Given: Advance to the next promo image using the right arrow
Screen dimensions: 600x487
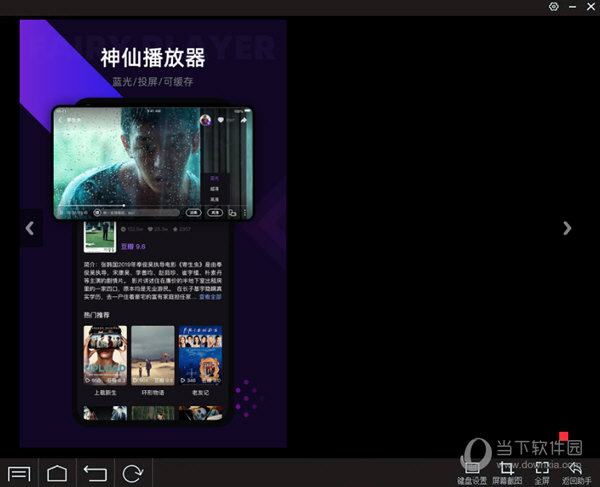Looking at the screenshot, I should [567, 228].
